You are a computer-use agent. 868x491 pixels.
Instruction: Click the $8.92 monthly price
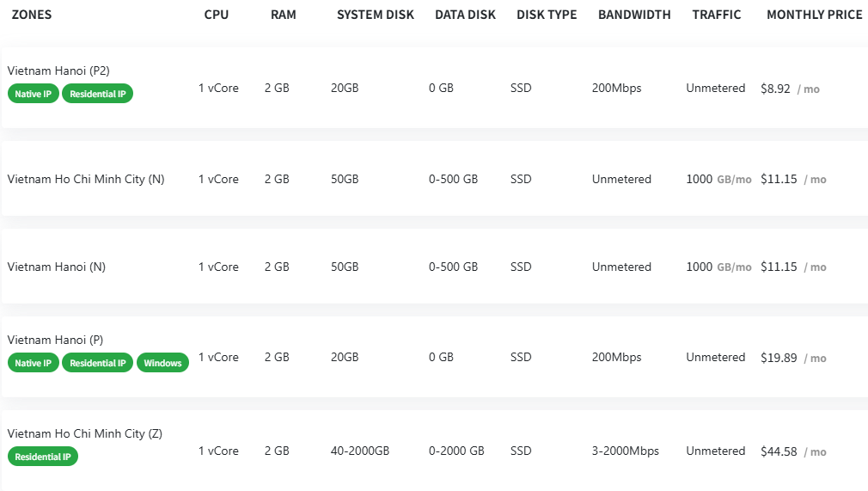click(775, 89)
